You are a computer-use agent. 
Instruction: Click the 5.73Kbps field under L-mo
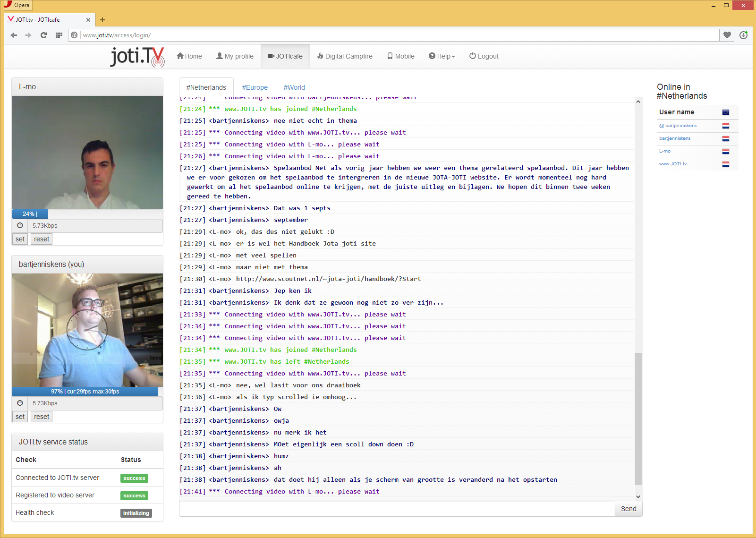pyautogui.click(x=95, y=225)
